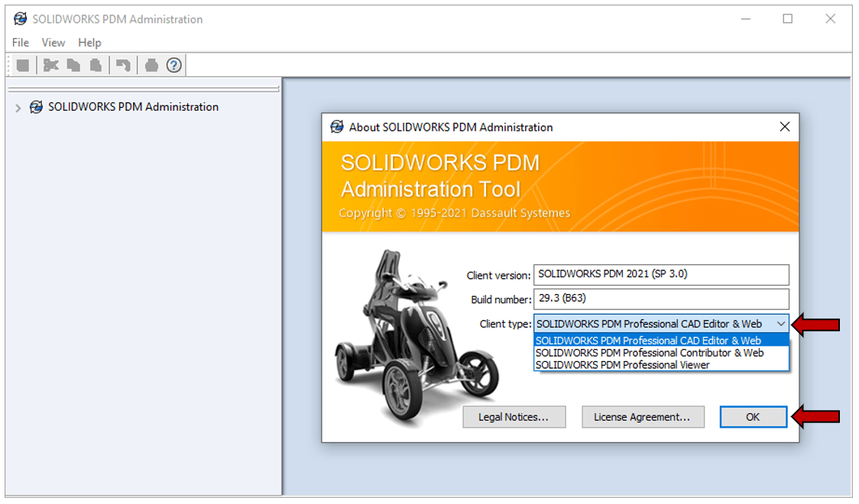The width and height of the screenshot is (859, 504).
Task: Click the PDM Administration icon in the tree
Action: click(x=35, y=107)
